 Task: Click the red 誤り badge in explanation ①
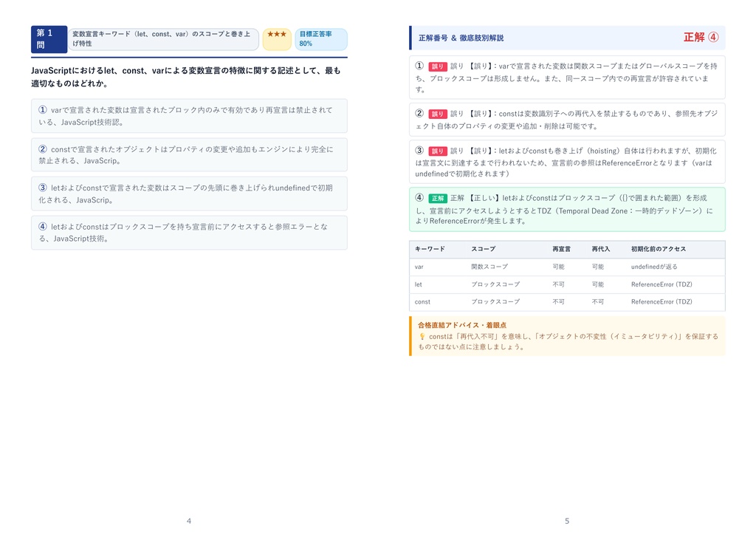pyautogui.click(x=437, y=66)
